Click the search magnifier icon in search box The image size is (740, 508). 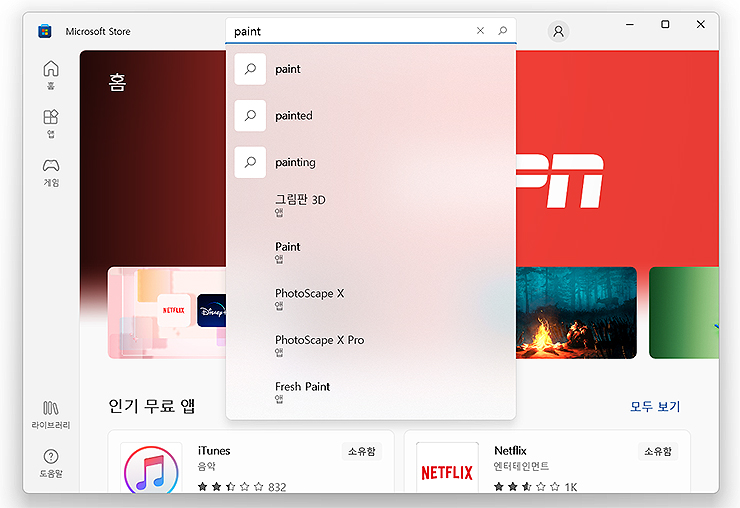click(x=503, y=31)
